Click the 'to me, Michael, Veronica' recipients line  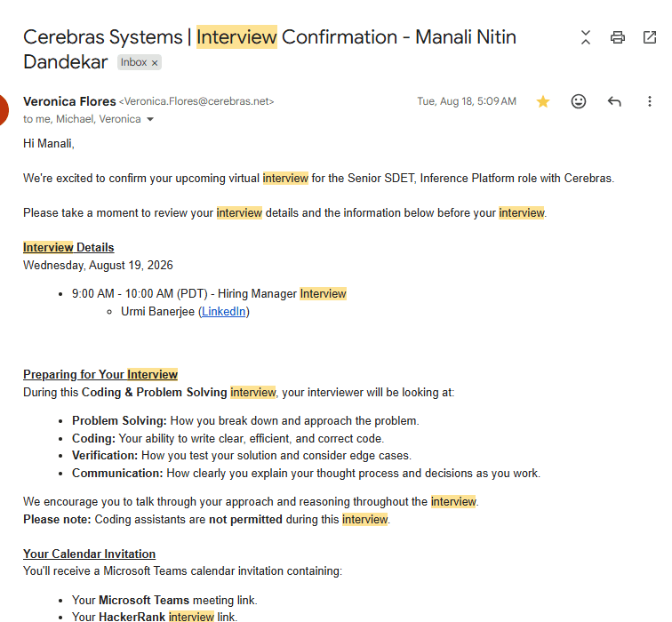[x=82, y=119]
